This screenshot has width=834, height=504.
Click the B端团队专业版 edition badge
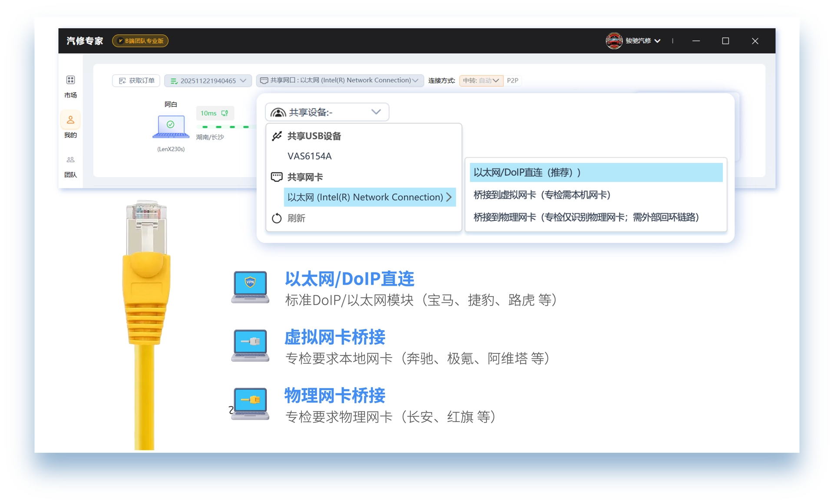(x=140, y=41)
